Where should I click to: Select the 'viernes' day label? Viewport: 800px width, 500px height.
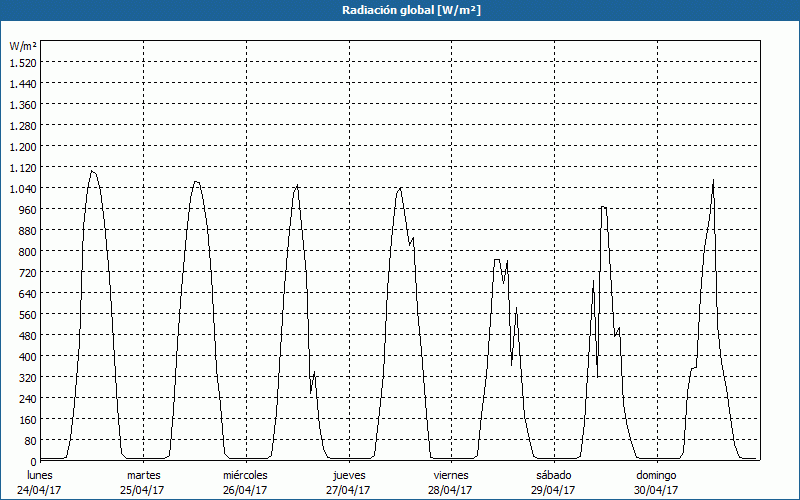coord(451,475)
